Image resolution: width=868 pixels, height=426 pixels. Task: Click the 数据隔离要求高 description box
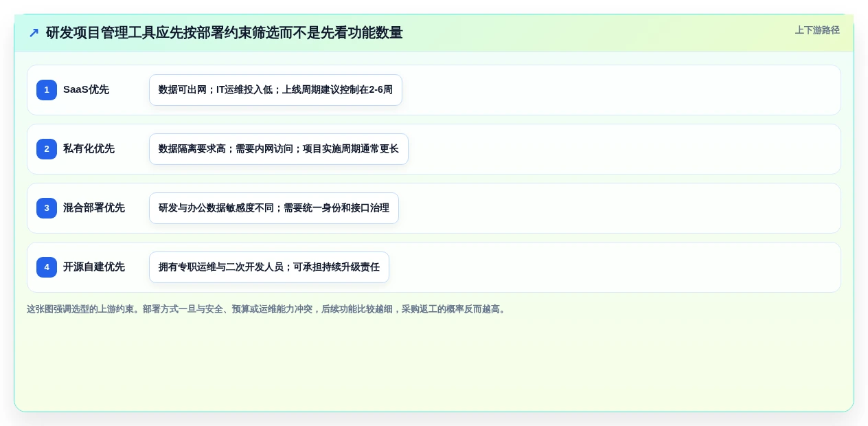(x=279, y=149)
